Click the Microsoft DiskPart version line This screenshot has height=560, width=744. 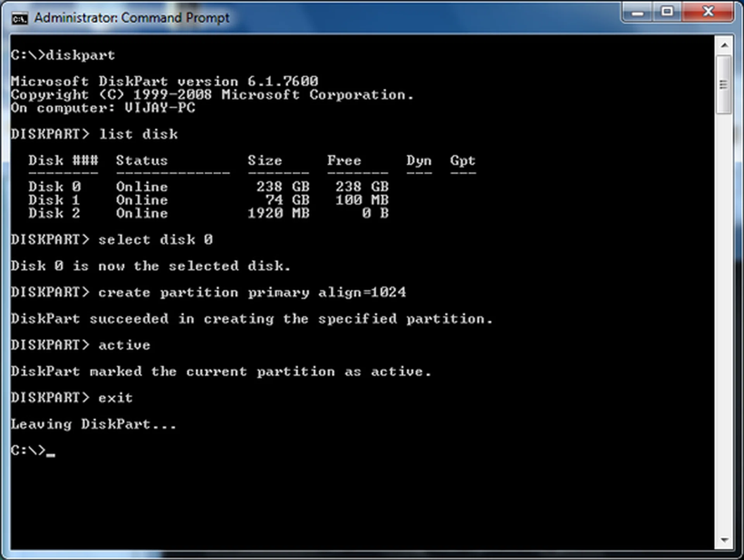pos(164,81)
